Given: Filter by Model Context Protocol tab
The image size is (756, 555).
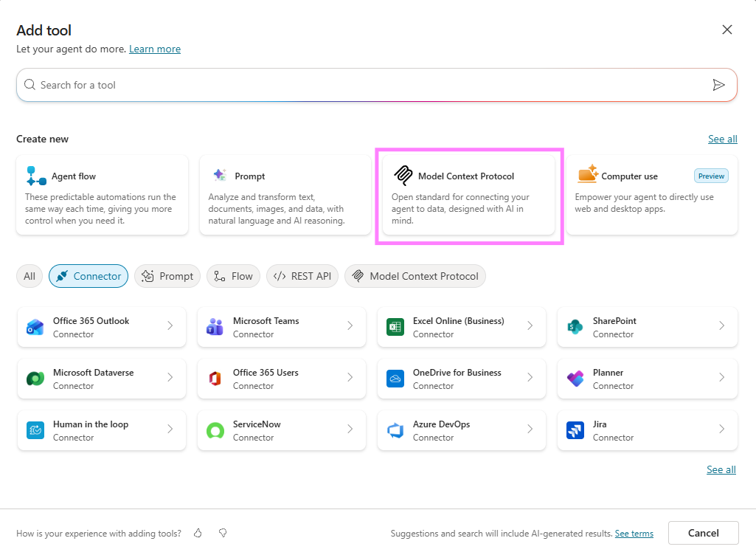Looking at the screenshot, I should coord(415,276).
